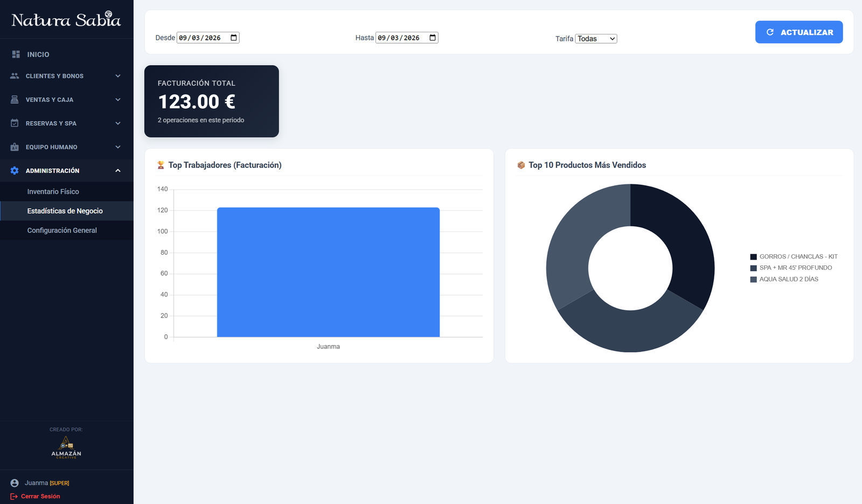The height and width of the screenshot is (504, 862).
Task: Click the Ventas y Caja register icon
Action: click(15, 100)
